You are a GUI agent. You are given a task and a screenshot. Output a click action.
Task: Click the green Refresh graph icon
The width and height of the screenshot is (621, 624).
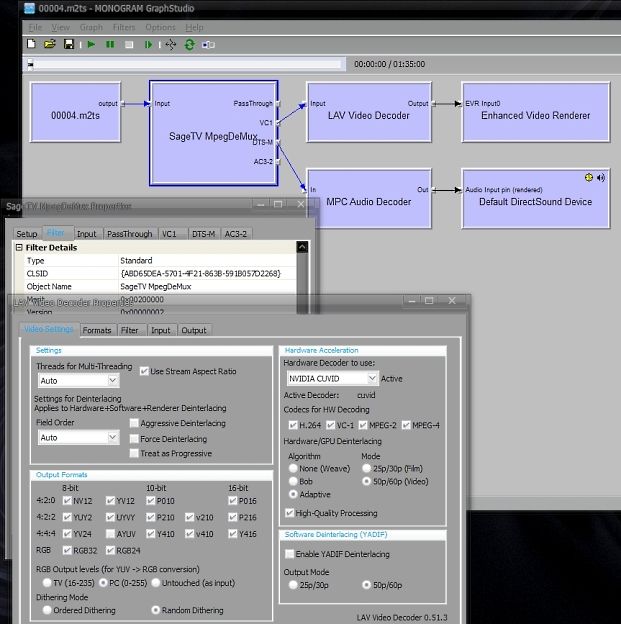click(x=189, y=45)
